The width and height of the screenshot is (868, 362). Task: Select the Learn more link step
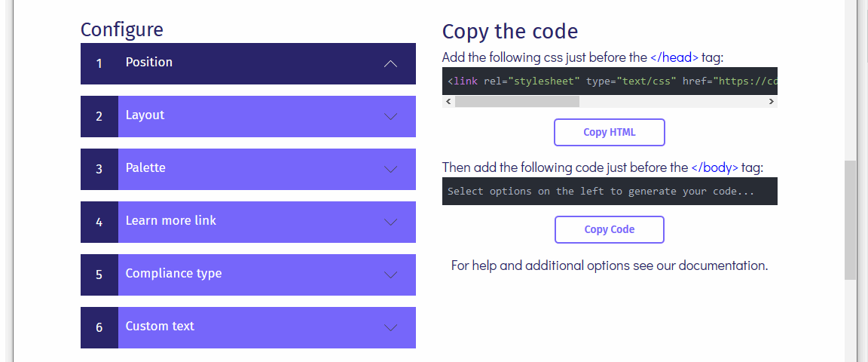pyautogui.click(x=171, y=221)
